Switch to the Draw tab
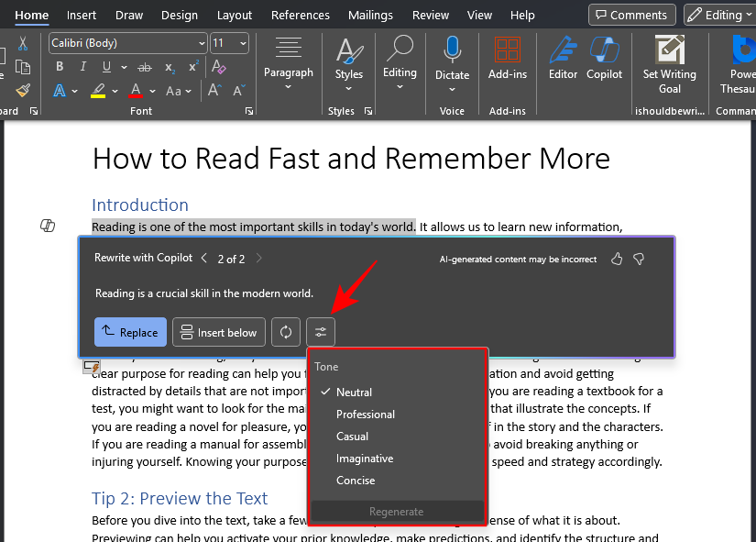This screenshot has height=542, width=756. 128,15
